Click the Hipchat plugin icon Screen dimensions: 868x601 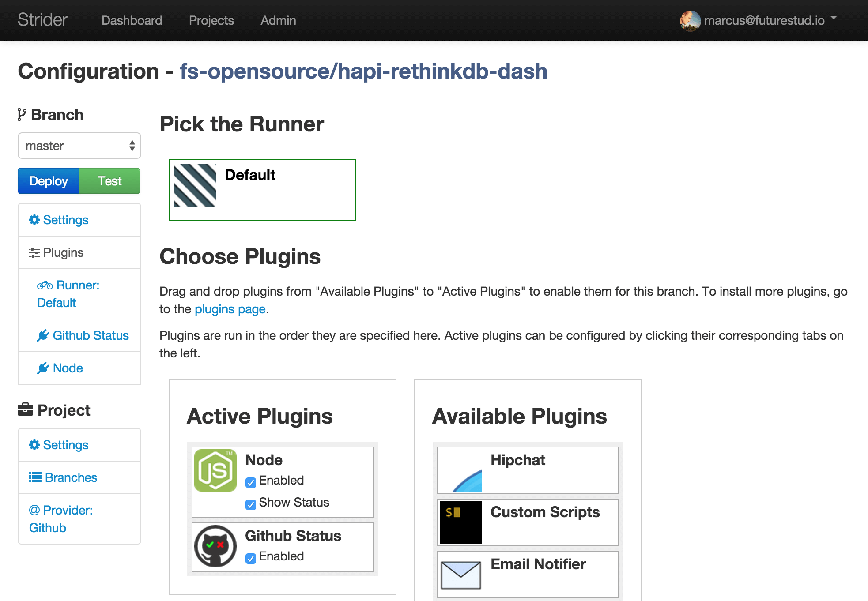(x=461, y=470)
